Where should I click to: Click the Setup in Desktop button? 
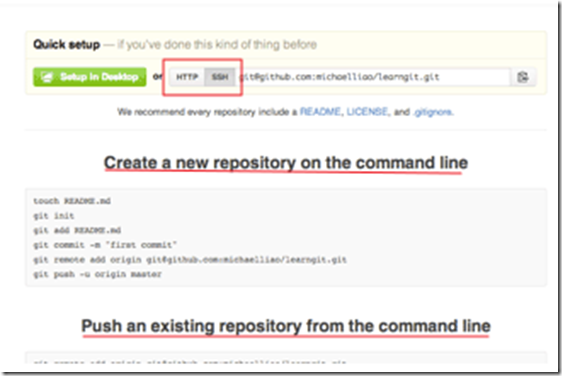90,77
